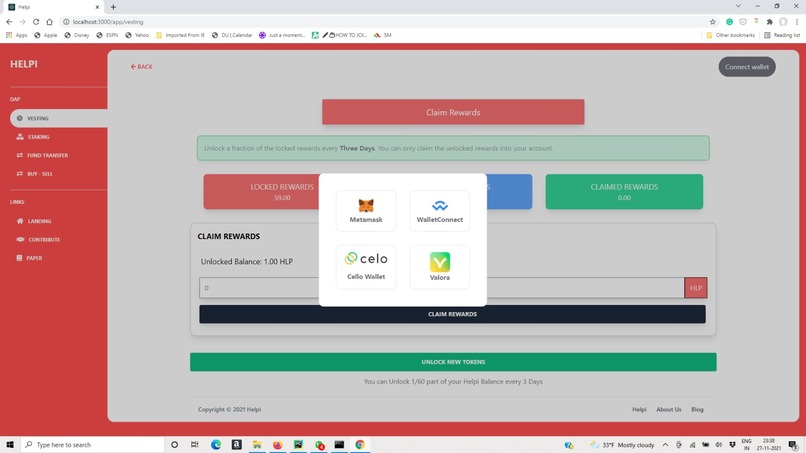Click the Locked Rewards card

(x=261, y=192)
